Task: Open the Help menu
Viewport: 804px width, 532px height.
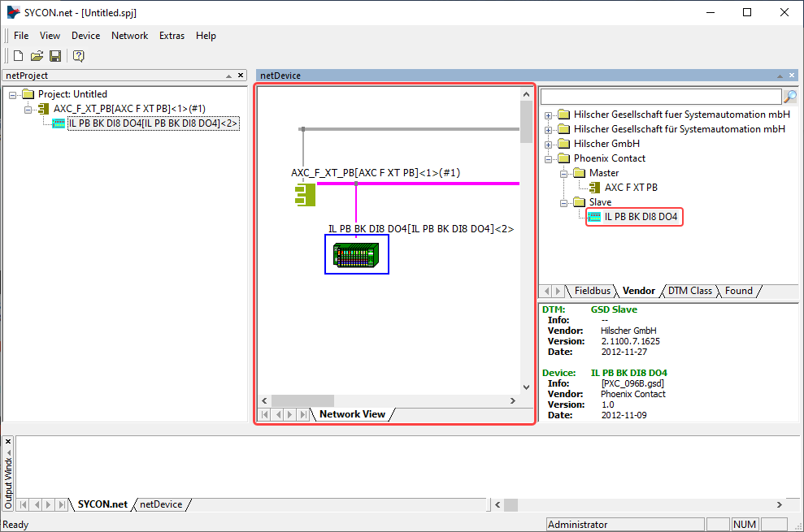Action: (x=206, y=36)
